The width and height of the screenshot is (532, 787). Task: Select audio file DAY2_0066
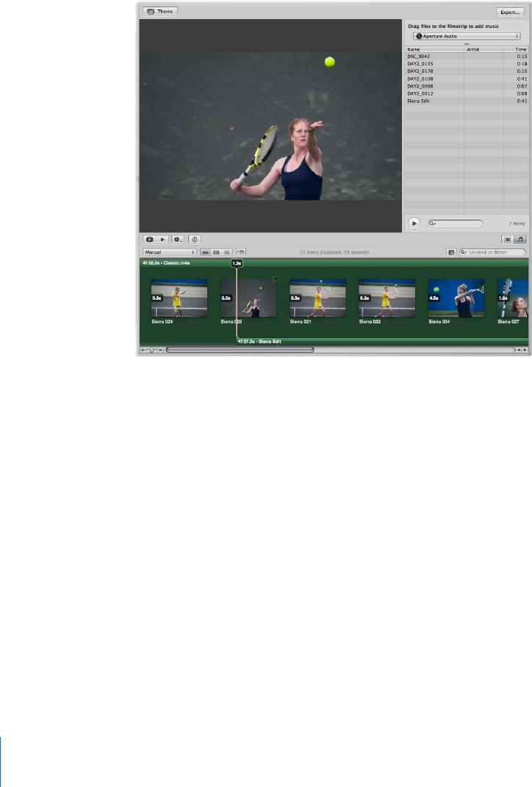tap(467, 86)
